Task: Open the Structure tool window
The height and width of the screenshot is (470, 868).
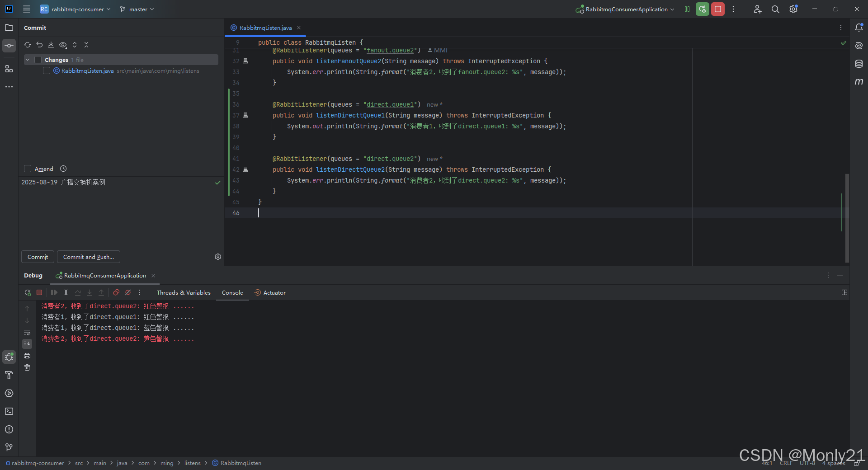Action: (9, 69)
